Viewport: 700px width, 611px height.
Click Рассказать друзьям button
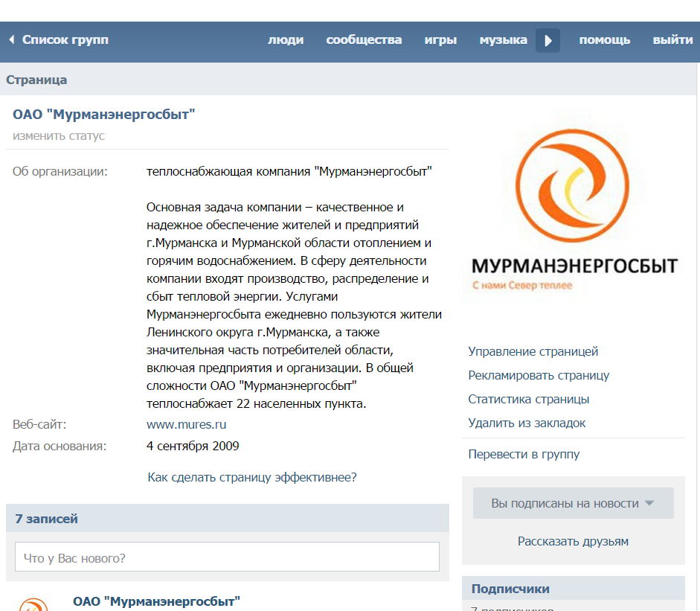(574, 541)
